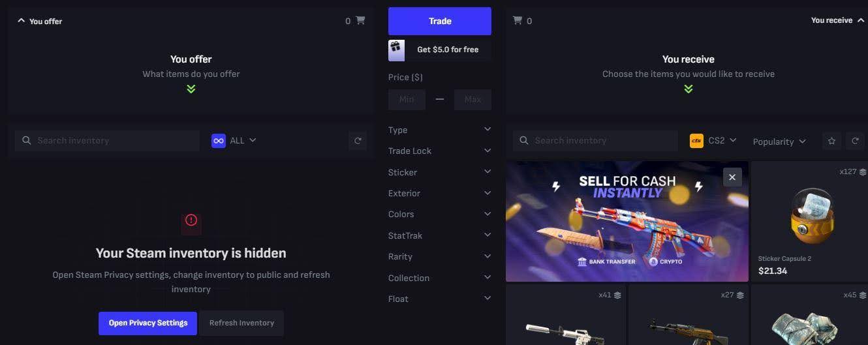Click the Min price input field
The image size is (868, 345).
(407, 99)
